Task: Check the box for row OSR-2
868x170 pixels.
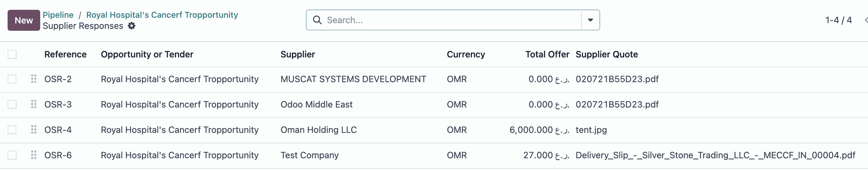Action: pos(12,79)
